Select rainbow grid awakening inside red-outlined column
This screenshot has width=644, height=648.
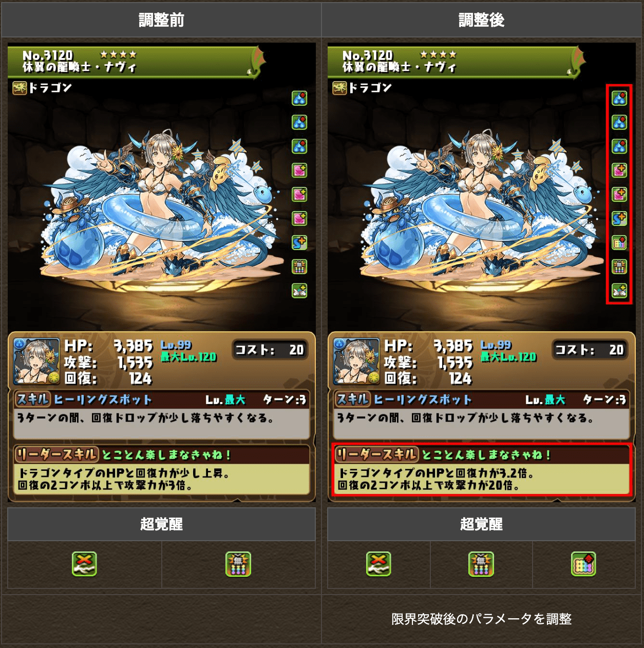619,242
